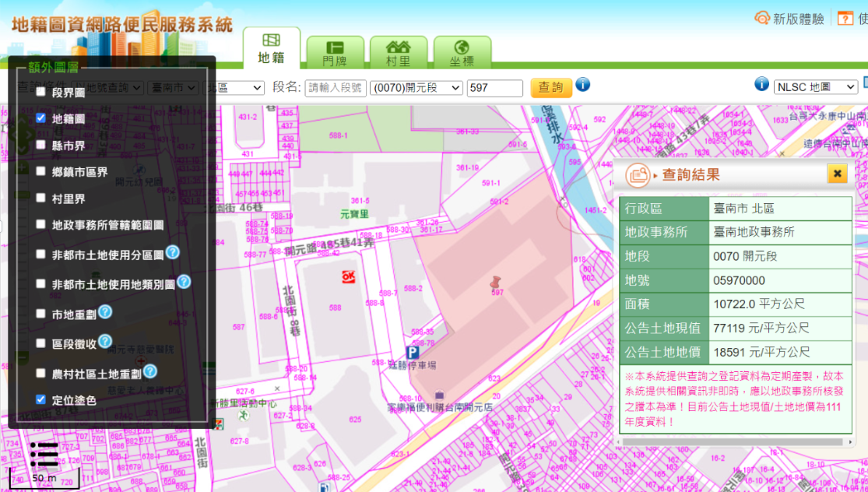The width and height of the screenshot is (868, 492).
Task: Click the list icon above the scale bar
Action: click(x=44, y=455)
